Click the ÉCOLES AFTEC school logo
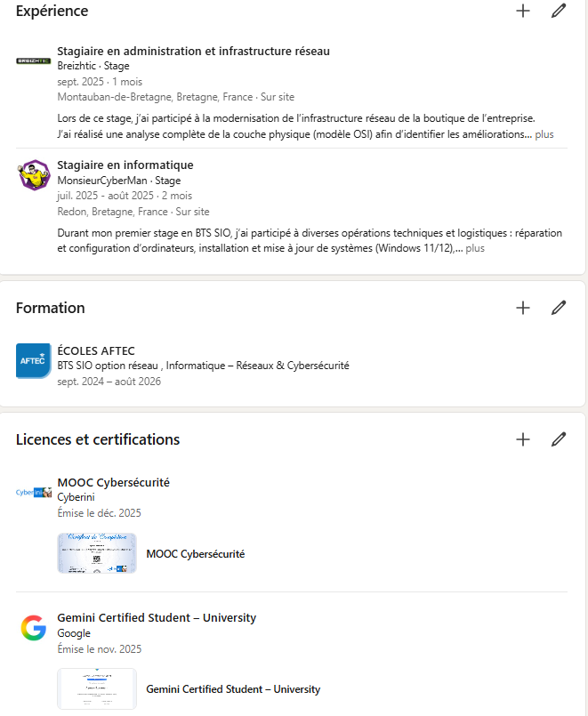This screenshot has height=716, width=588. tap(33, 360)
